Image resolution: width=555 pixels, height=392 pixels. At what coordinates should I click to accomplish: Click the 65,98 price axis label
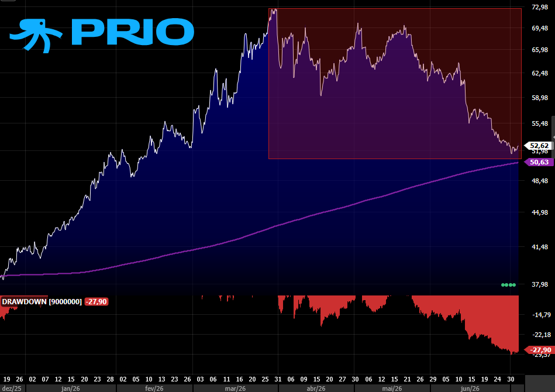[540, 50]
